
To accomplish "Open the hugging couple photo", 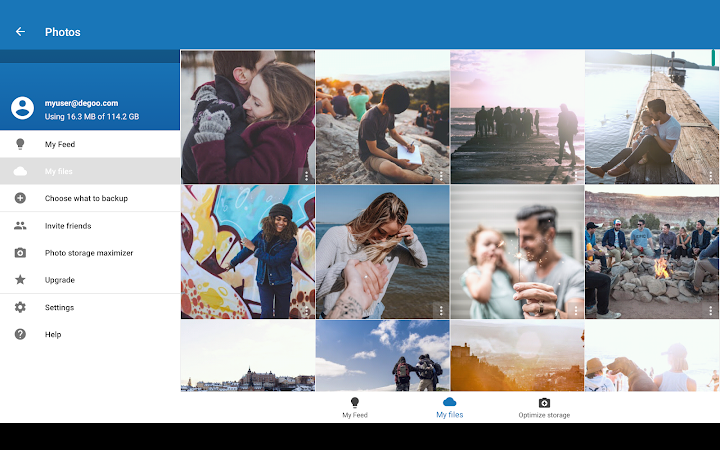I will coord(248,117).
